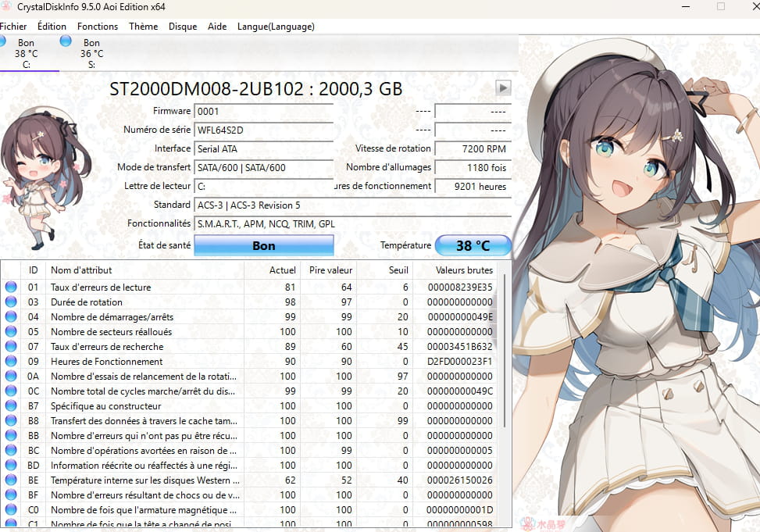Select the Heures de Fonctionnement row
Screen dimensions: 760x532
[x=249, y=361]
